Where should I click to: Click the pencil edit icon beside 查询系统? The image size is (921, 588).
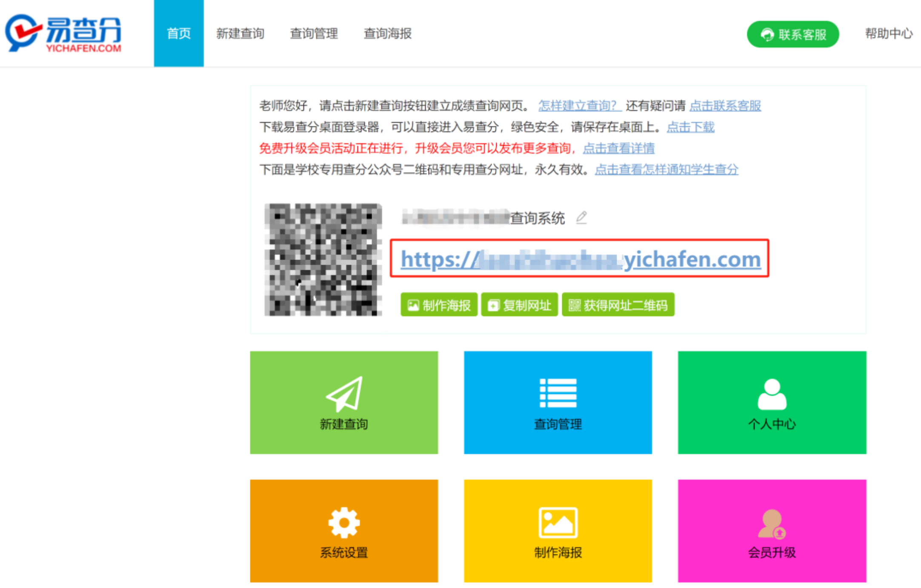pos(581,217)
